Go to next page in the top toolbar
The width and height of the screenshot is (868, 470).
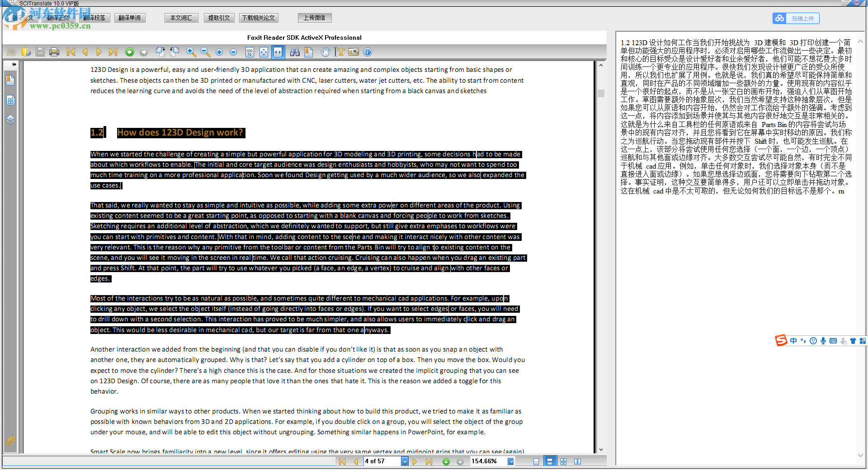point(99,52)
